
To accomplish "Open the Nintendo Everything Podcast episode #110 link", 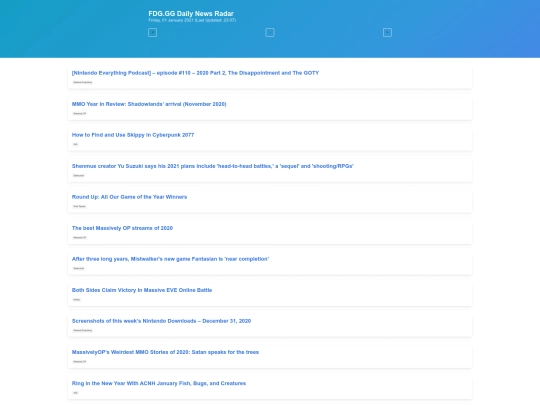I will (x=195, y=73).
